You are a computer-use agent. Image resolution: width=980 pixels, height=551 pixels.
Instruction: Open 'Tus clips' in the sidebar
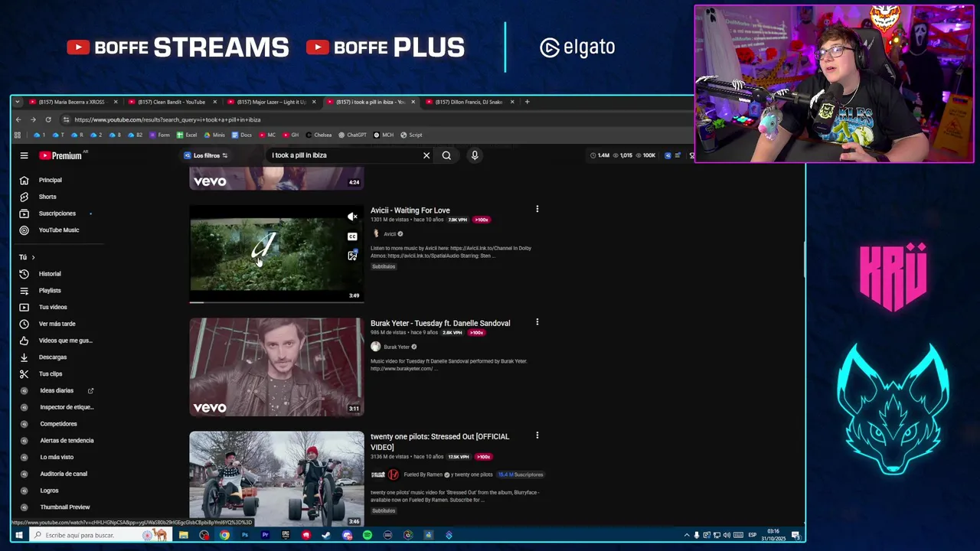(x=51, y=373)
